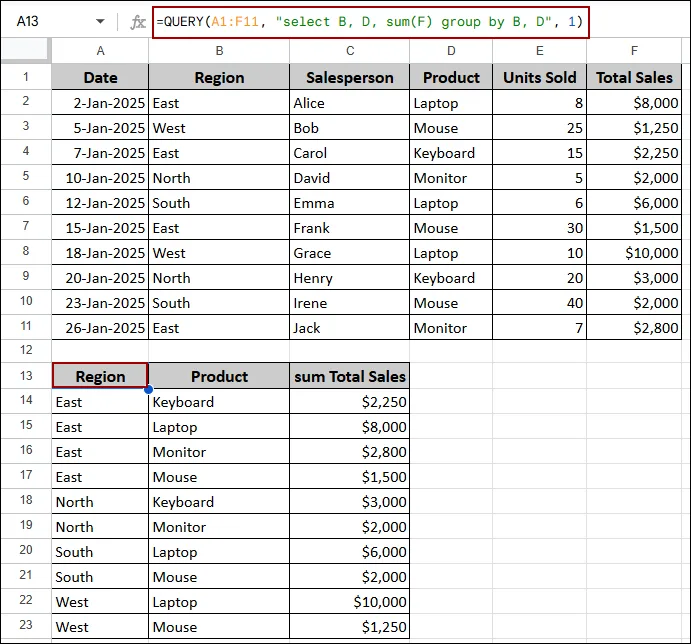
Task: Click the $2,000 result in row 19
Action: [x=350, y=527]
